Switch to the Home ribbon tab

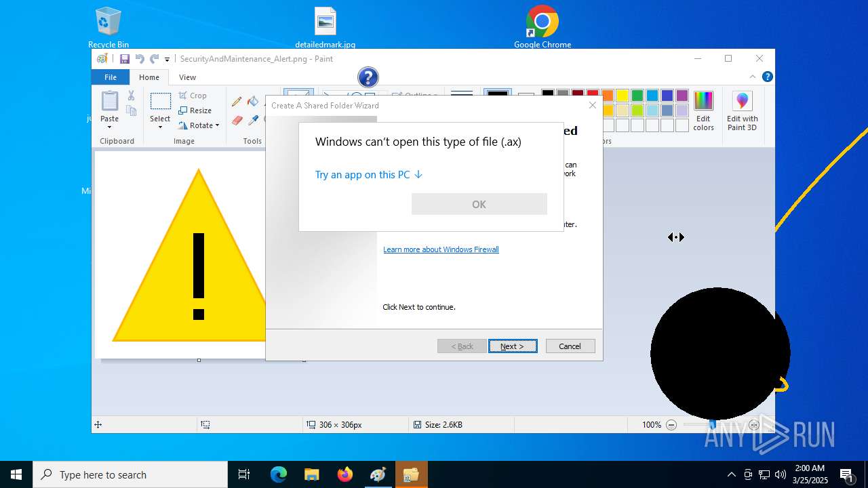coord(149,77)
